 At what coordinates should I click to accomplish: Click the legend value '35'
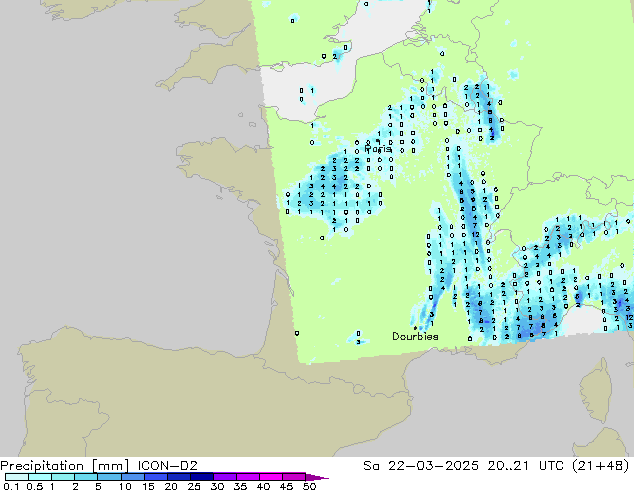240,486
